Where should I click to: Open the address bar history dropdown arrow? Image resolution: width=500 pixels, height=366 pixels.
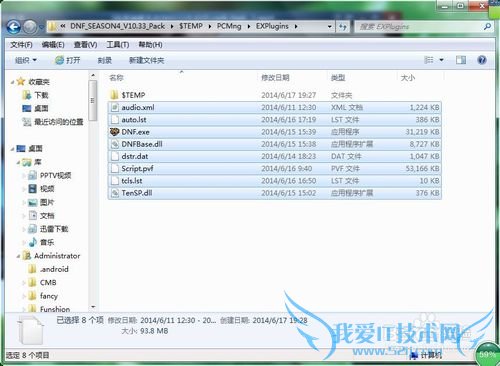(330, 27)
